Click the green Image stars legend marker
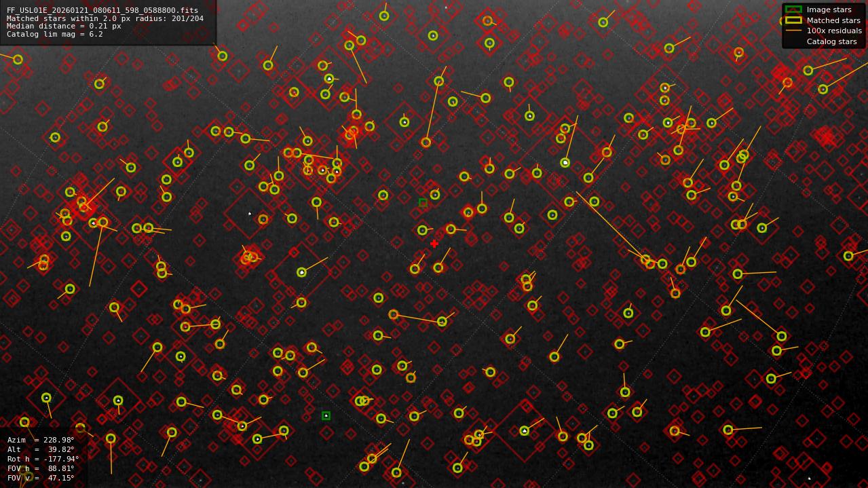868x488 pixels. pyautogui.click(x=793, y=10)
